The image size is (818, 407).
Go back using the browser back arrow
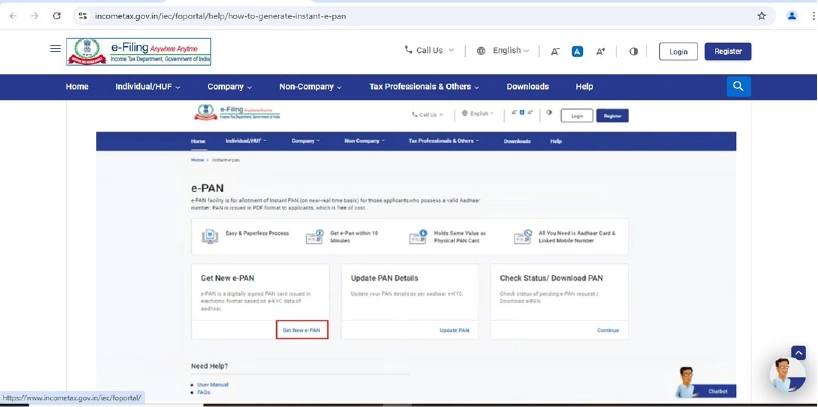[13, 16]
